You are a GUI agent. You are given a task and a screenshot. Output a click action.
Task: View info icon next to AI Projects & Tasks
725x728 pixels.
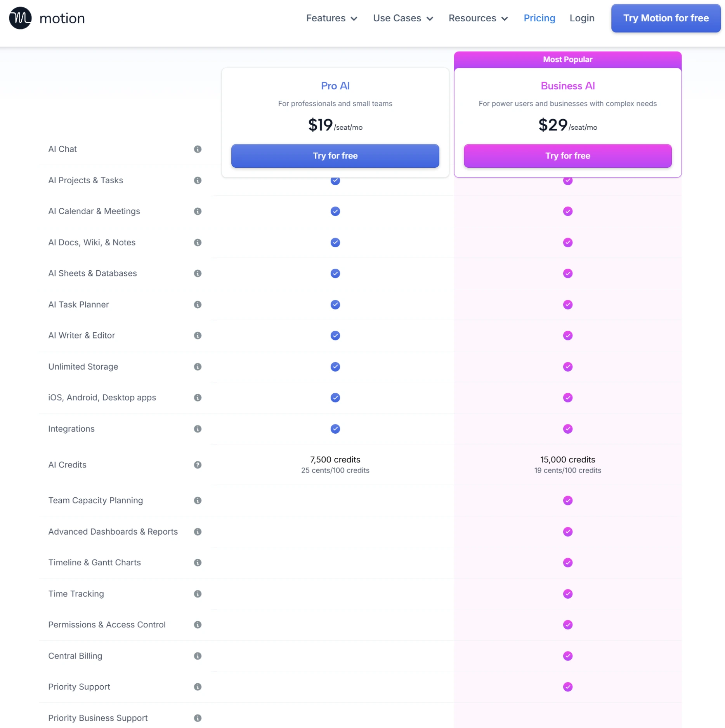click(198, 181)
